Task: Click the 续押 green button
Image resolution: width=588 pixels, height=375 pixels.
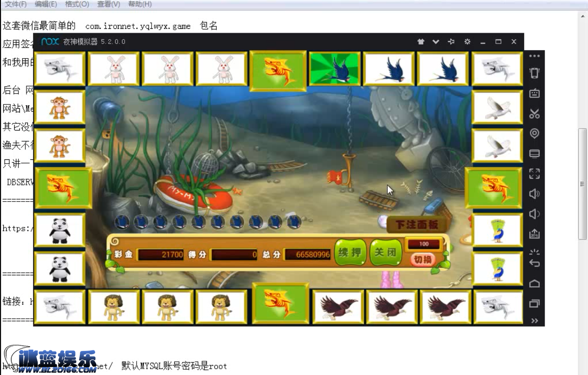Action: [350, 253]
